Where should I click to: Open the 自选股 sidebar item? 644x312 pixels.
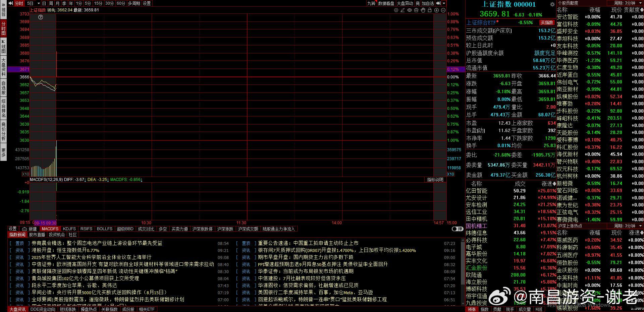pos(3,88)
